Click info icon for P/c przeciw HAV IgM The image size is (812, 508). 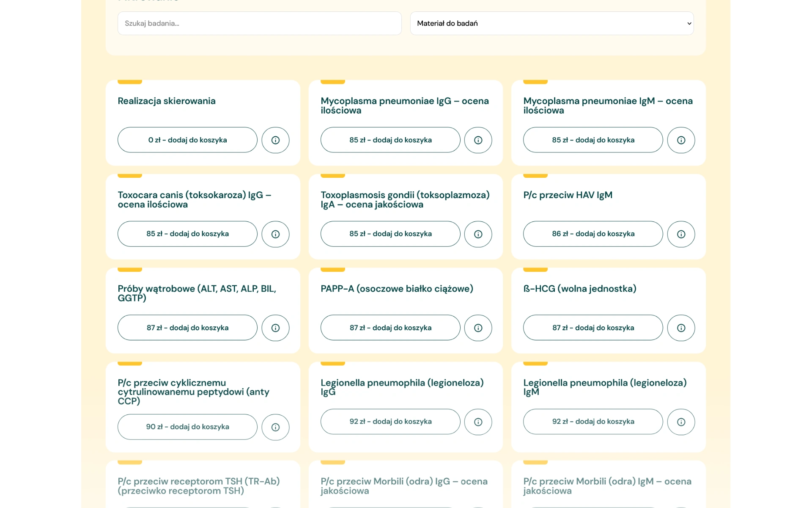pos(681,234)
